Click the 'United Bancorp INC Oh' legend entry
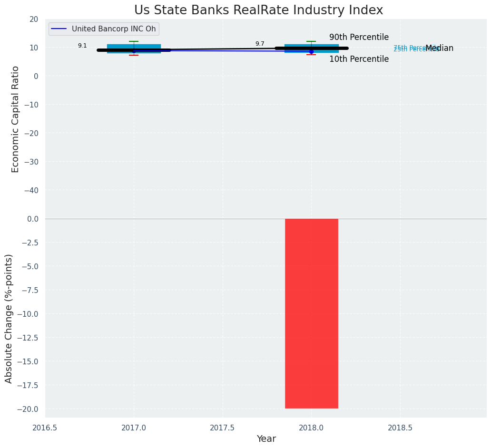 (x=114, y=29)
